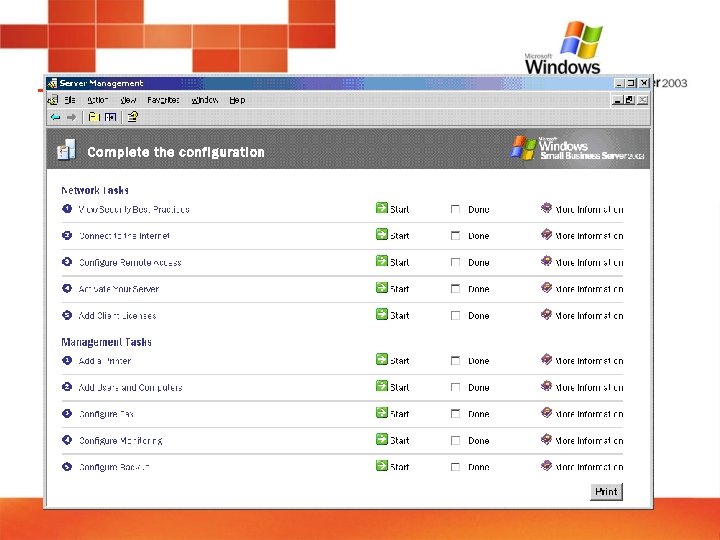This screenshot has height=540, width=720.
Task: Open More Information link for Configure Backup
Action: point(589,467)
